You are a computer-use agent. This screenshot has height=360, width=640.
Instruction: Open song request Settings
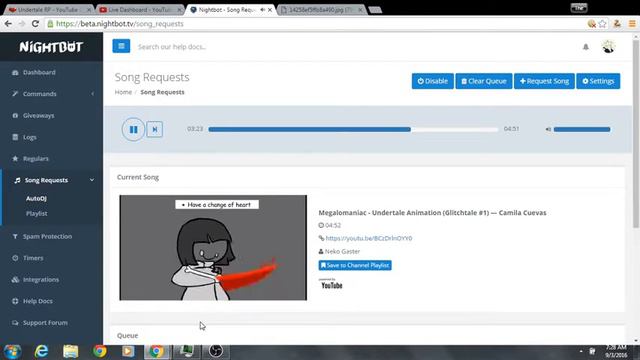tap(598, 81)
